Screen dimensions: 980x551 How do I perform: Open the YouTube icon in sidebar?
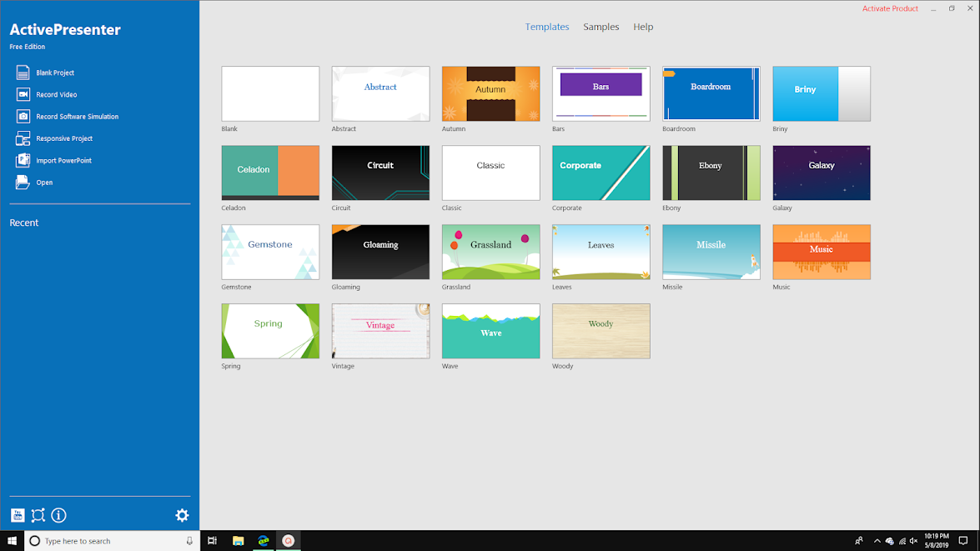point(18,515)
